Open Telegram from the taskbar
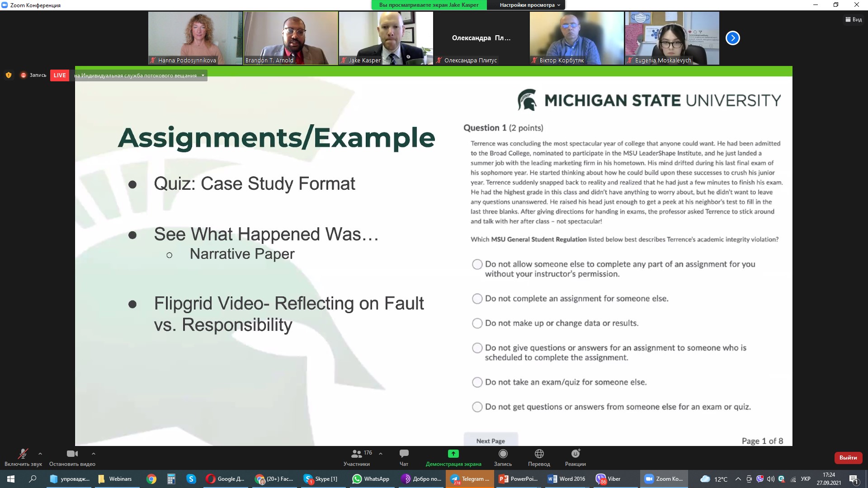 coord(470,479)
